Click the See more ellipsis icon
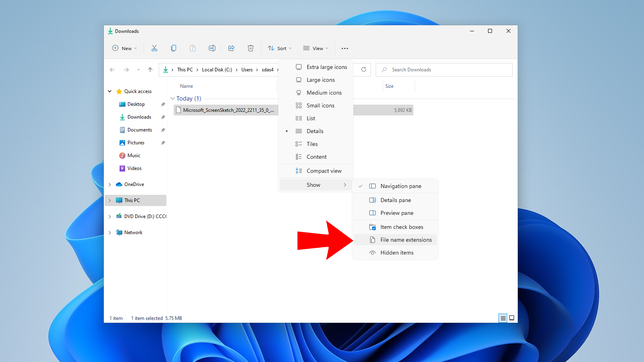Viewport: 644px width, 362px height. [344, 48]
